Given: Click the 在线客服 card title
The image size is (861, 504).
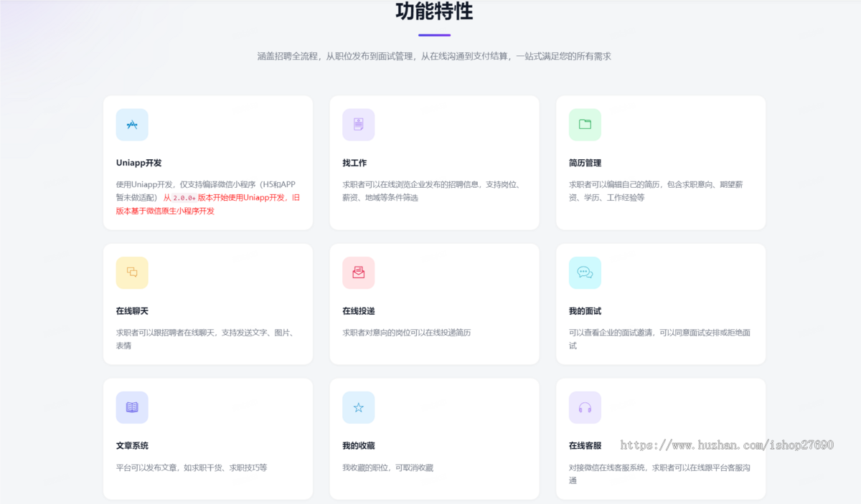Looking at the screenshot, I should pyautogui.click(x=585, y=446).
